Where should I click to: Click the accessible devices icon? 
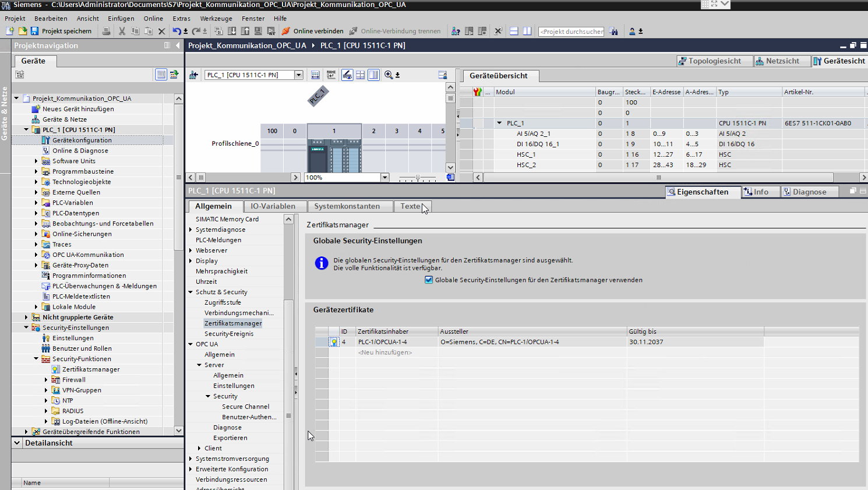point(456,31)
